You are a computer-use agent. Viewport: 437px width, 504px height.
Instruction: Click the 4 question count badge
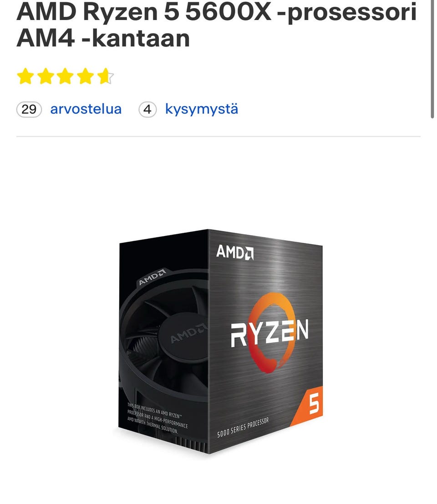(x=147, y=110)
